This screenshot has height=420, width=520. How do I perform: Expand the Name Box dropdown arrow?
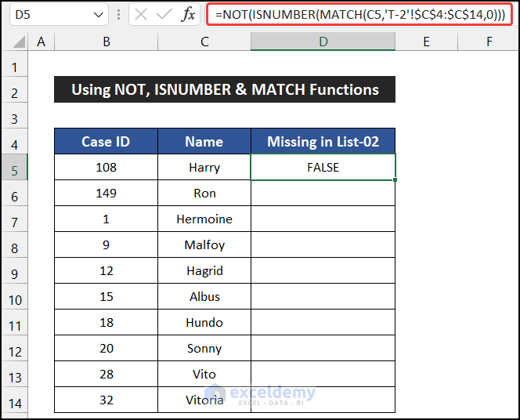click(x=99, y=15)
